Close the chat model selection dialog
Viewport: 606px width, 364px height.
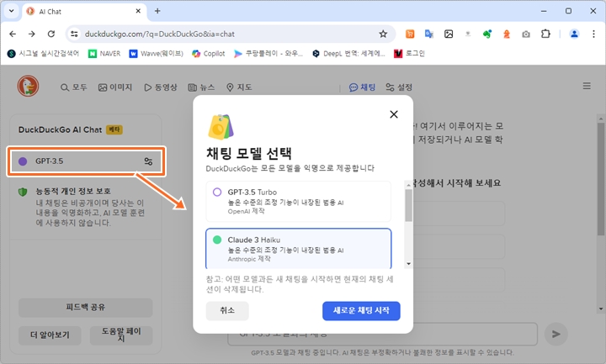[x=393, y=114]
